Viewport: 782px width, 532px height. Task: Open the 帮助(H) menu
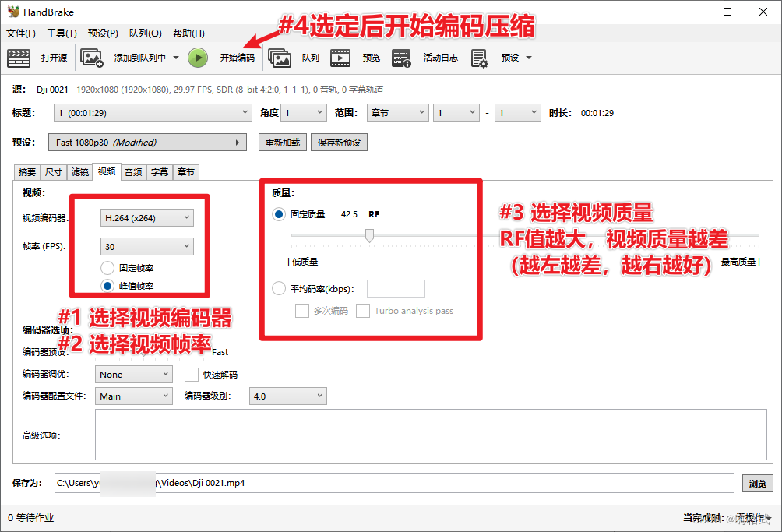188,33
